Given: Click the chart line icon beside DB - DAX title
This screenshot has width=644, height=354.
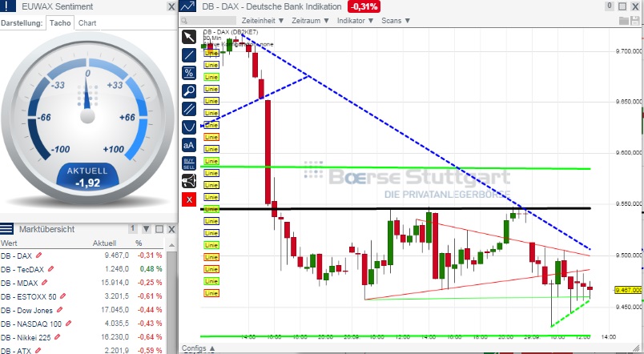Looking at the screenshot, I should (188, 6).
